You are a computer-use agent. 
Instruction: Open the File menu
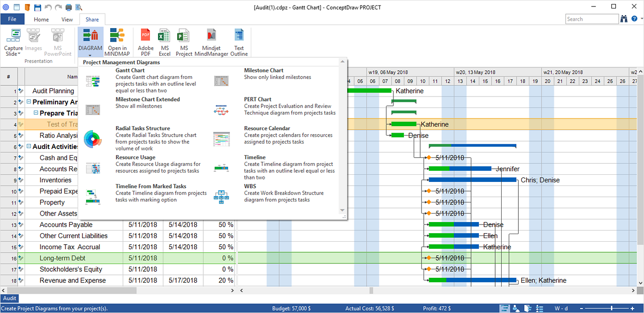pyautogui.click(x=13, y=19)
